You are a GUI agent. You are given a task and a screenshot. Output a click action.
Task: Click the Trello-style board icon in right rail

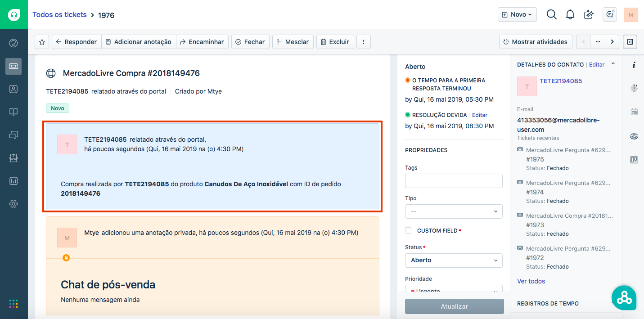click(x=634, y=159)
